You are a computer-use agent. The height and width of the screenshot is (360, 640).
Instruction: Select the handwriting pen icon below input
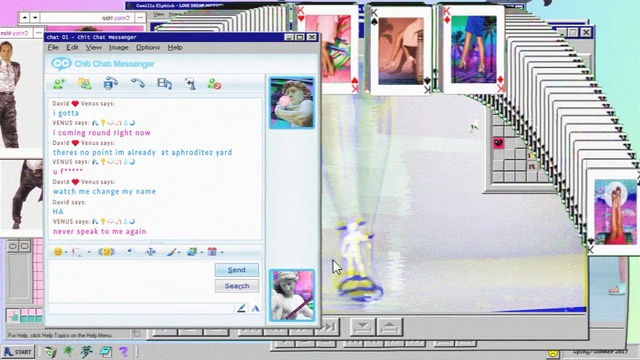point(241,308)
